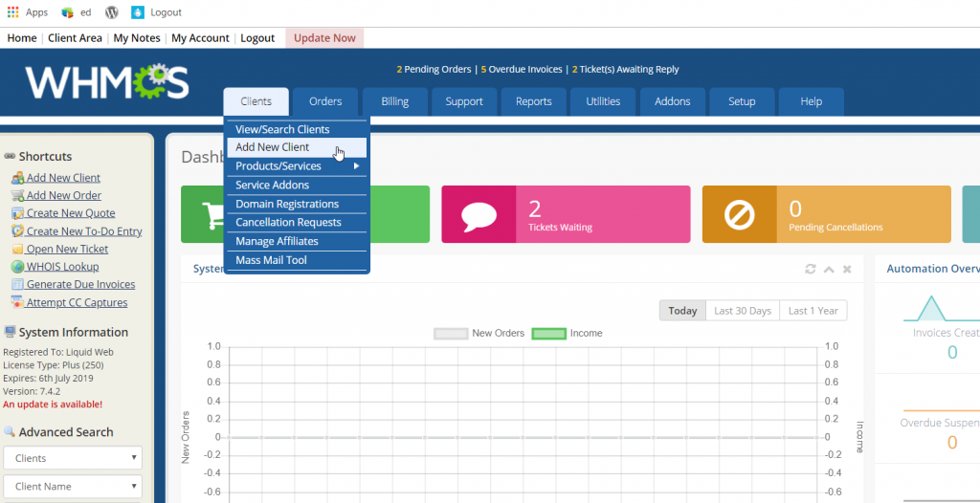
Task: Open the Orders menu tab
Action: click(x=325, y=101)
